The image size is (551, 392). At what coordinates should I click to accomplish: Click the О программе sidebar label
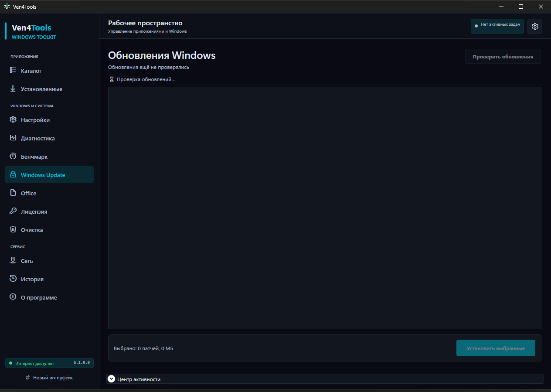[x=39, y=297]
